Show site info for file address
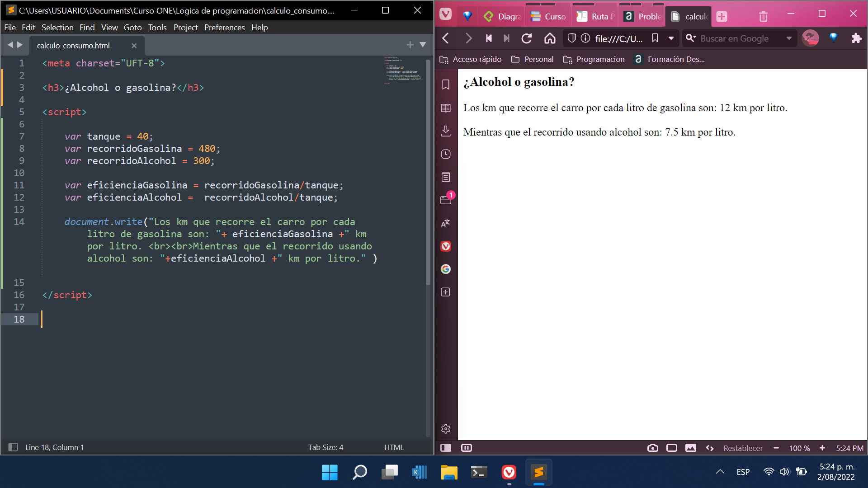Screen dimensions: 868x488 (x=585, y=38)
